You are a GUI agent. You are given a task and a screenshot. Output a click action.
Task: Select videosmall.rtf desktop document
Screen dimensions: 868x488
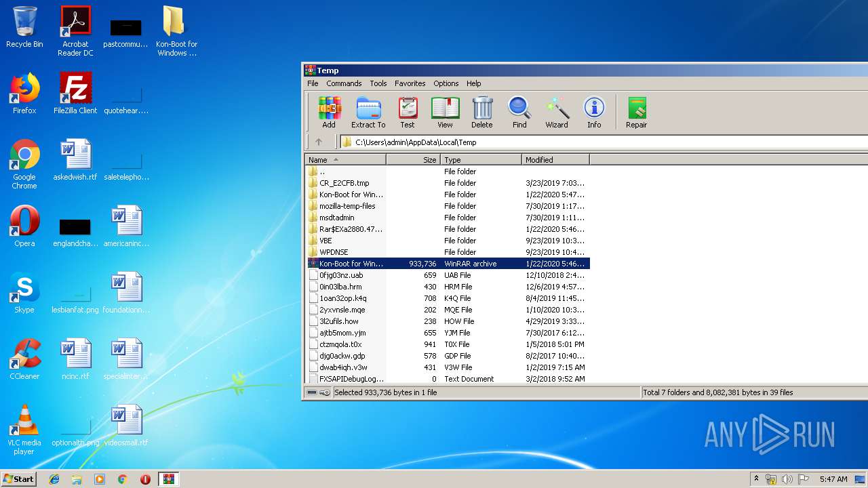tap(126, 426)
